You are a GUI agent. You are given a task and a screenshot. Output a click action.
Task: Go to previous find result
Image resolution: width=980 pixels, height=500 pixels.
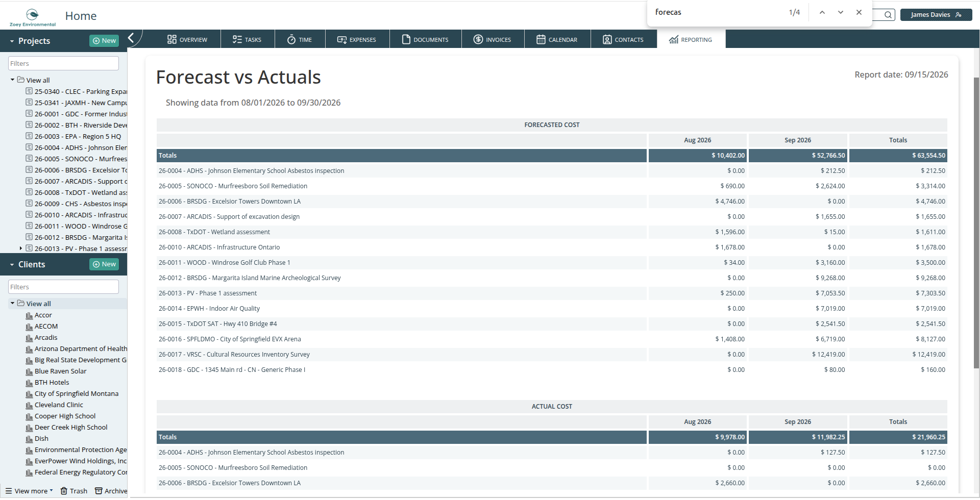point(822,12)
